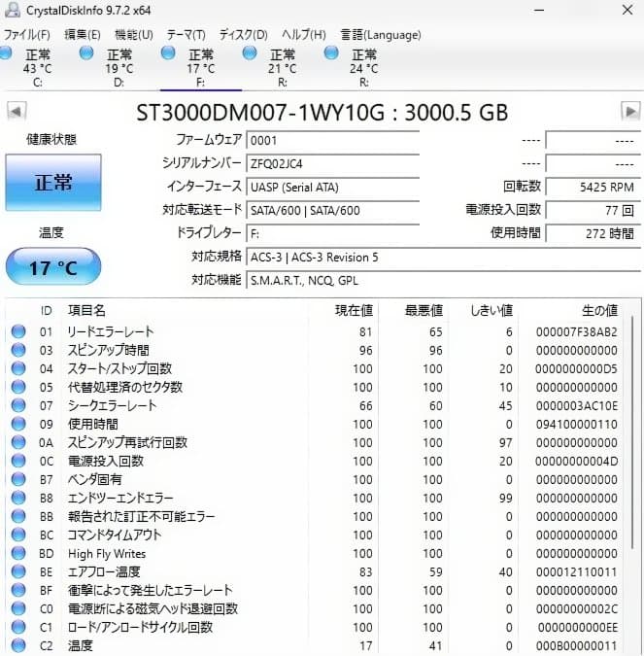This screenshot has width=644, height=656.
Task: Click the standard field ACS-3 Revision 5
Action: pos(444,257)
